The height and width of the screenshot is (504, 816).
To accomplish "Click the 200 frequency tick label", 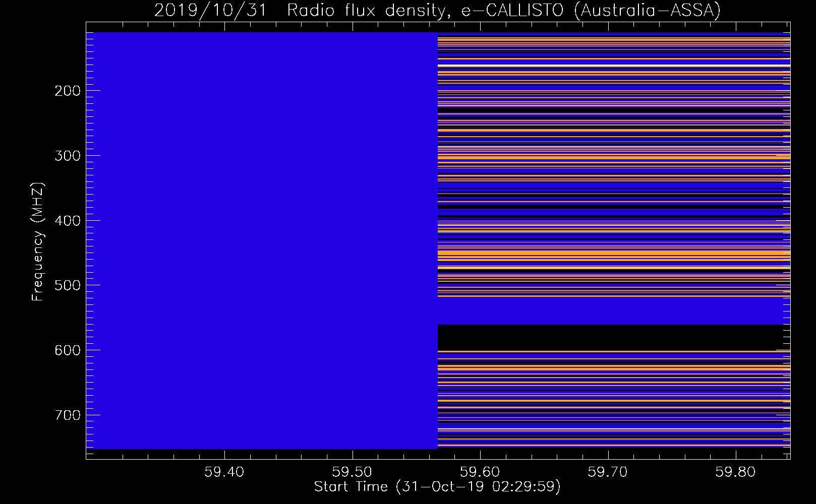I will pos(68,91).
